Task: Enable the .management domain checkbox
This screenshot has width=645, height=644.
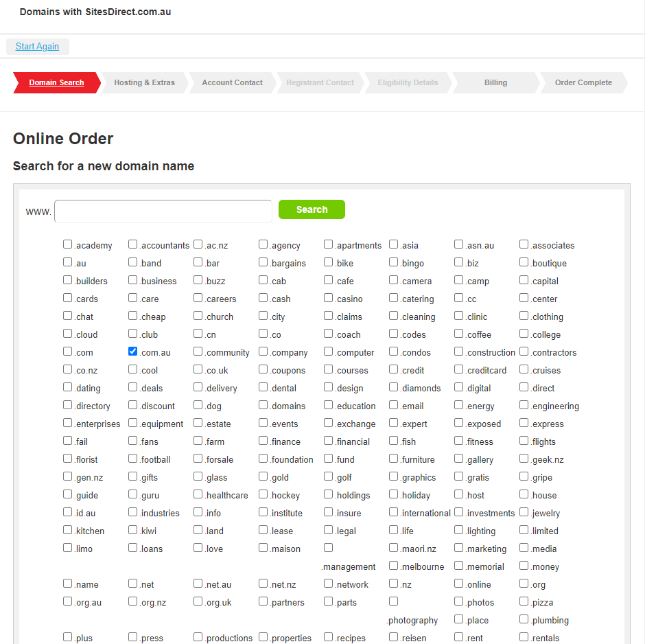Action: click(x=329, y=548)
